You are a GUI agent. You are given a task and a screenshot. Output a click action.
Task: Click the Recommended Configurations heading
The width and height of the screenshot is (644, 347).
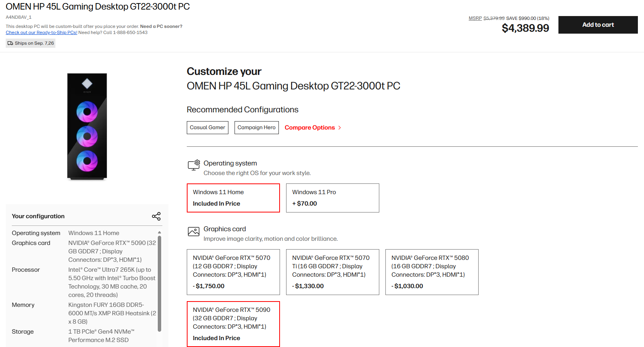coord(243,110)
